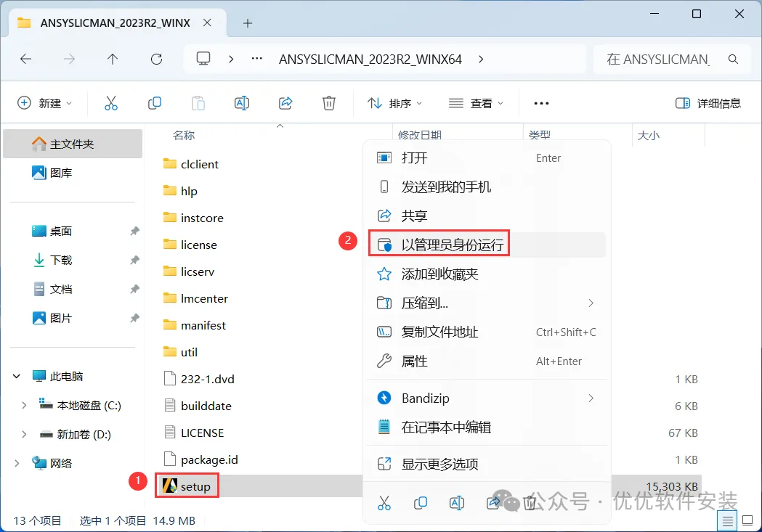Screen dimensions: 762x532
Task: Close the ANSYSLICMAN_2023R2_WINX tab
Action: point(207,22)
